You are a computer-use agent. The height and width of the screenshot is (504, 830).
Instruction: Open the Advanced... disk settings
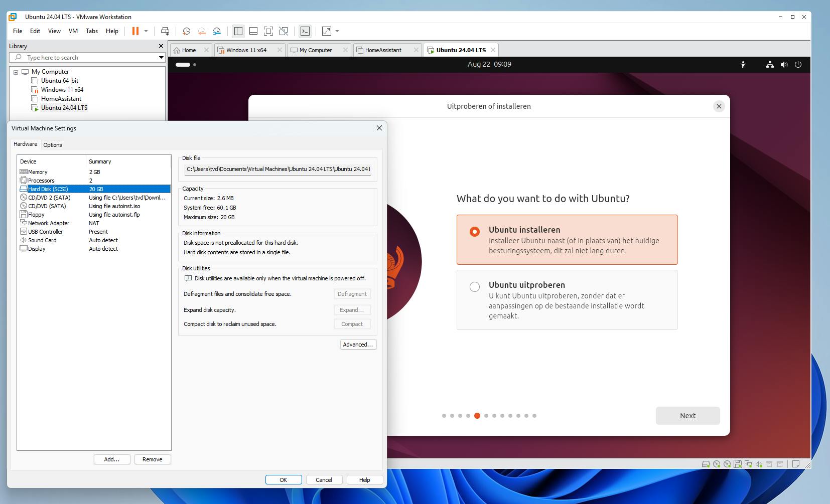[358, 345]
